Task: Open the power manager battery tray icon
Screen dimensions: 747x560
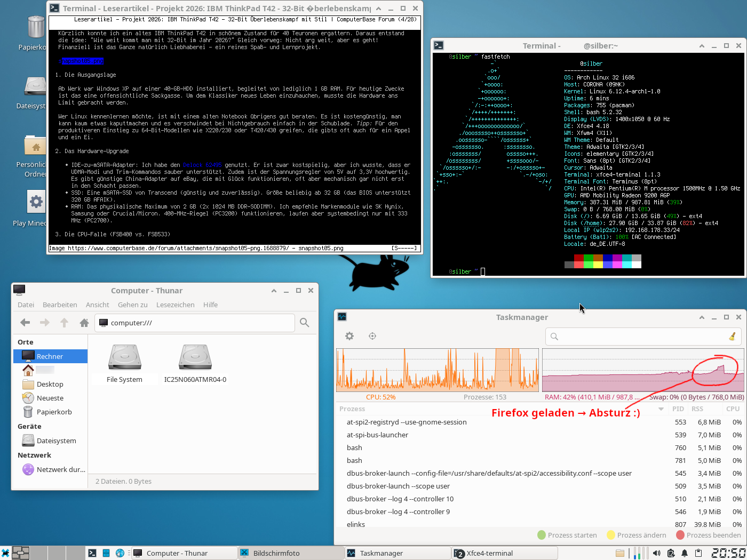Action: tap(671, 553)
